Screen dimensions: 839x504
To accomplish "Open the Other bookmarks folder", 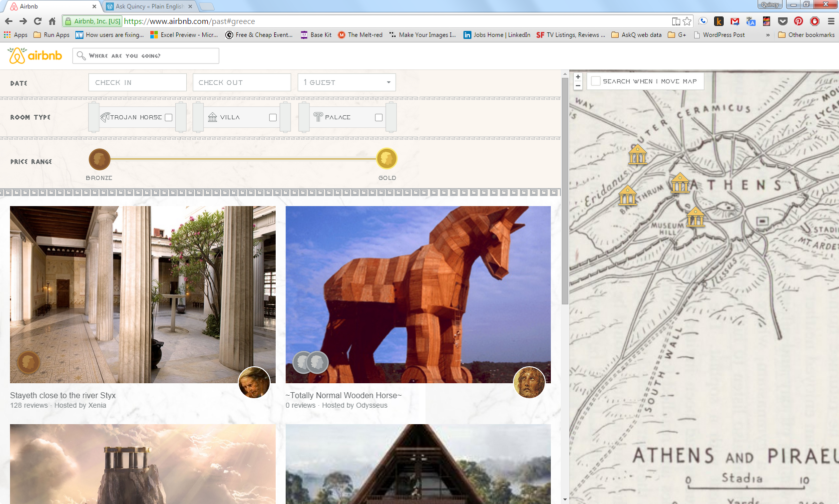I will point(806,35).
